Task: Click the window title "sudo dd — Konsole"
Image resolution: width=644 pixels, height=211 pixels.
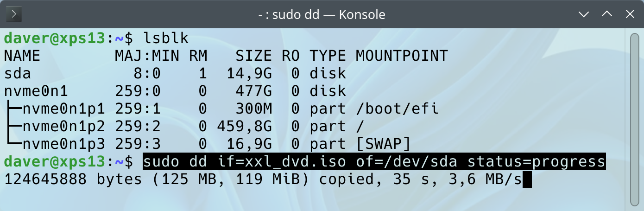Action: point(322,14)
